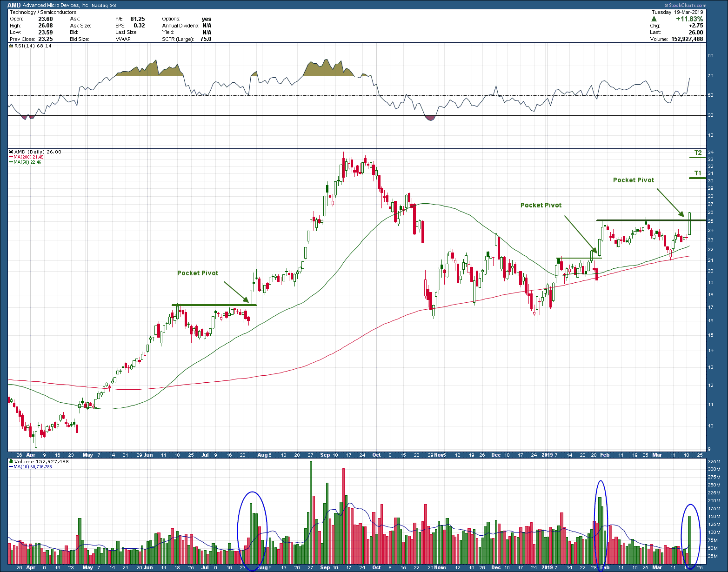Click the T1 price target label
The height and width of the screenshot is (572, 728).
(x=698, y=173)
